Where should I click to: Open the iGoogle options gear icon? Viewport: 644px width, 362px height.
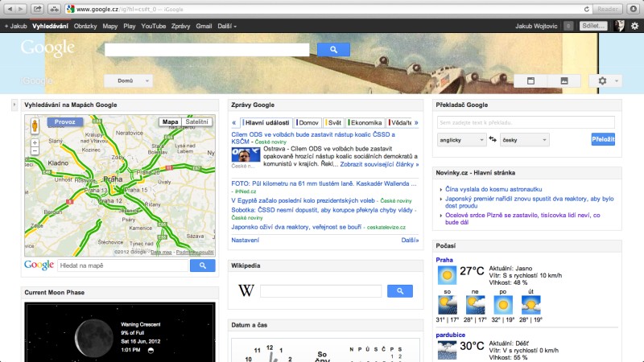602,81
